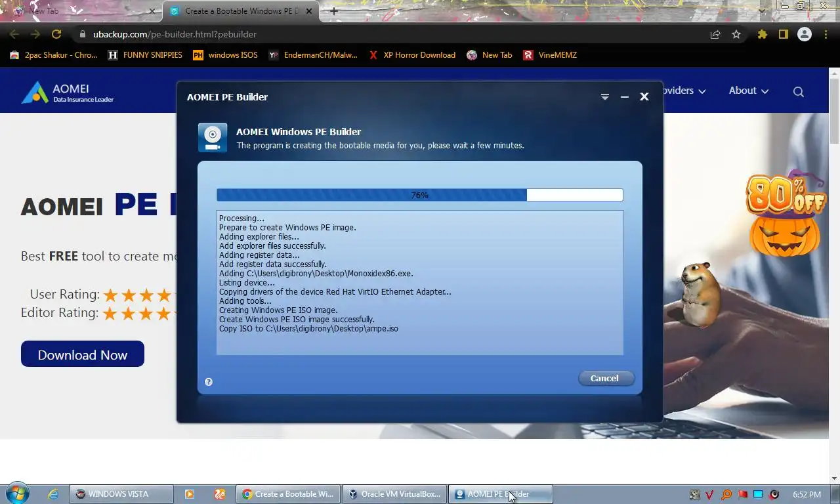The height and width of the screenshot is (504, 840).
Task: Open FUNNY SNIPPIES bookmark
Action: point(145,55)
